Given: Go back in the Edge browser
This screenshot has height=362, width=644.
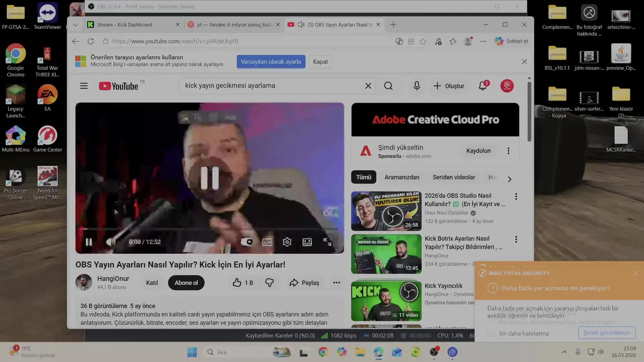Looking at the screenshot, I should click(x=75, y=41).
